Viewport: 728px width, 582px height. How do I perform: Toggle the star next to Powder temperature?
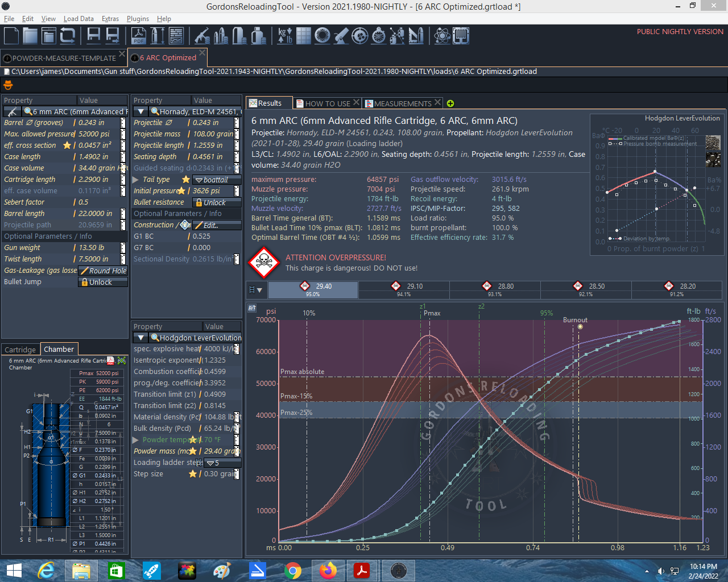[193, 440]
